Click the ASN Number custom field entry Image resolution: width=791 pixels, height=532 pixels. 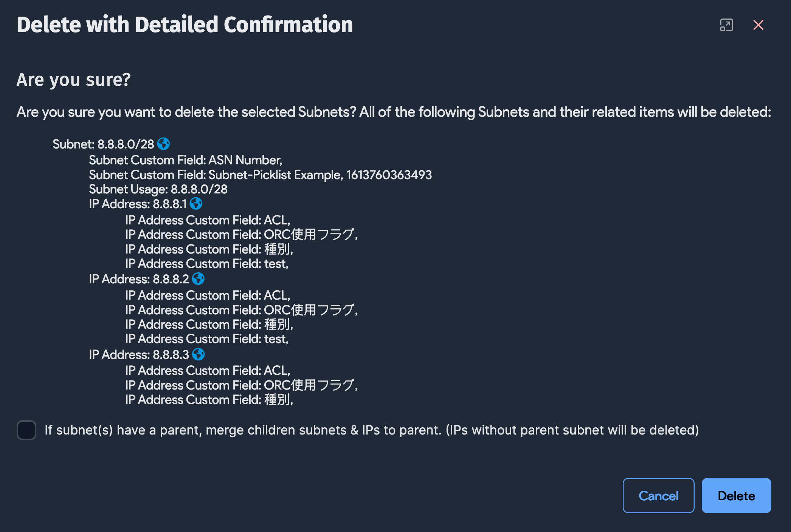[185, 160]
